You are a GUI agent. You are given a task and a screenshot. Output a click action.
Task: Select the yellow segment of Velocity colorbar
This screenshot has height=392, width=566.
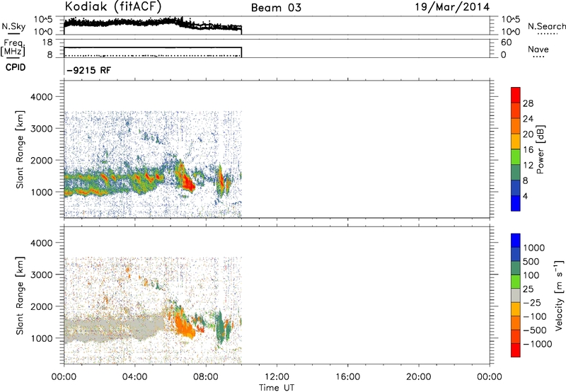[516, 309]
